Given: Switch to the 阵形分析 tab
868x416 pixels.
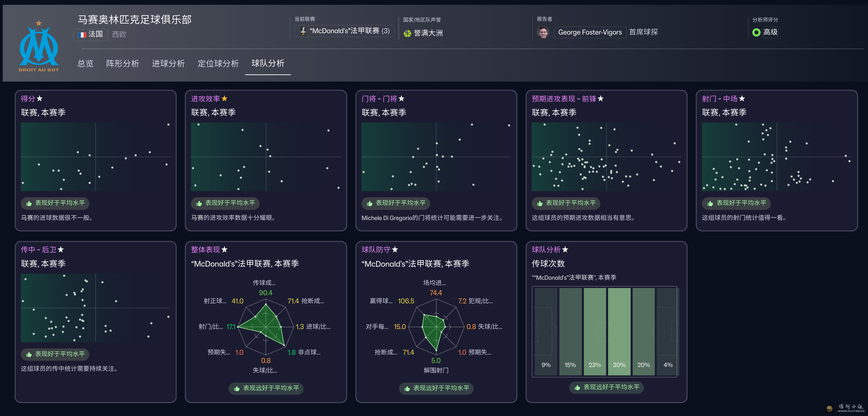Looking at the screenshot, I should click(122, 63).
